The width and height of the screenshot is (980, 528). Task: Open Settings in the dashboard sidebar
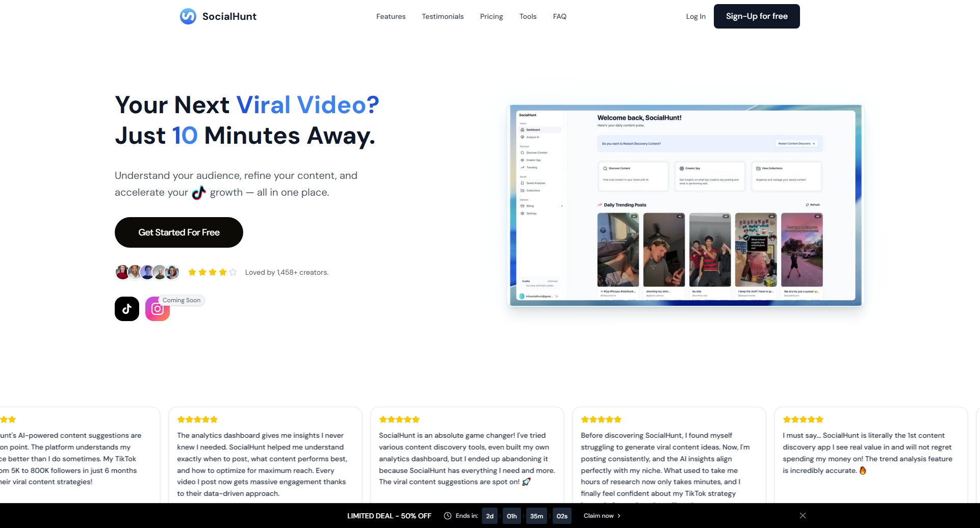click(523, 213)
